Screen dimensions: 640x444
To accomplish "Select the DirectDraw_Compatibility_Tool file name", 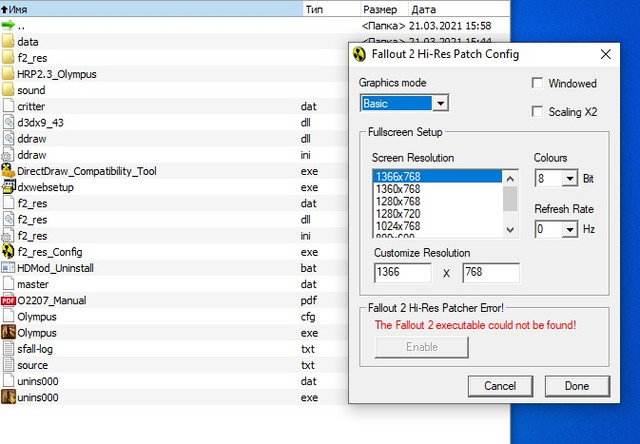I will (87, 171).
